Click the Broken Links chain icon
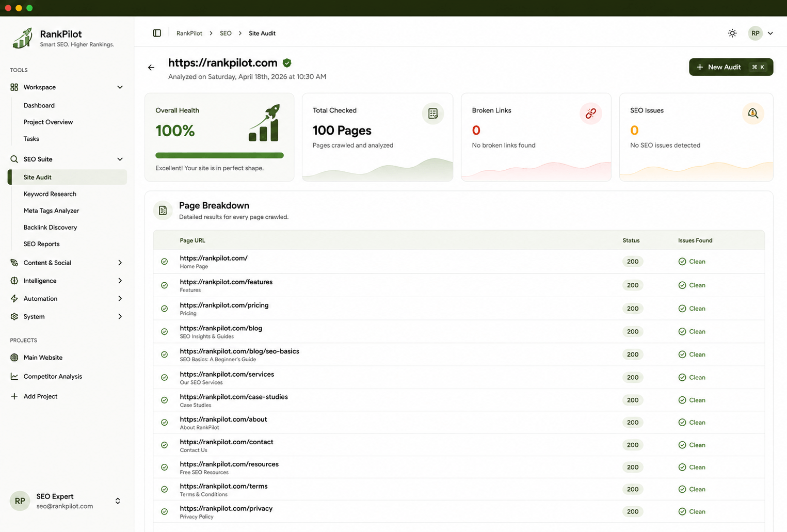This screenshot has width=787, height=532. pyautogui.click(x=590, y=114)
